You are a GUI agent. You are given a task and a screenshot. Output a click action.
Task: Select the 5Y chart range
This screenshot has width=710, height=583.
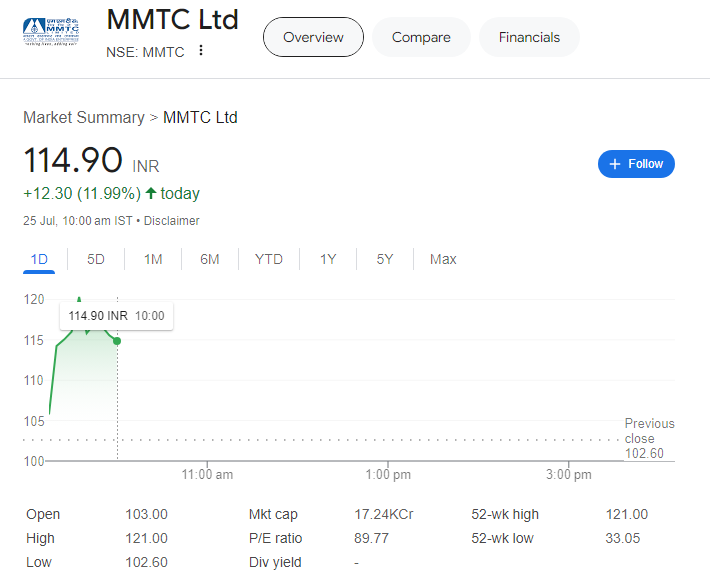[x=385, y=259]
